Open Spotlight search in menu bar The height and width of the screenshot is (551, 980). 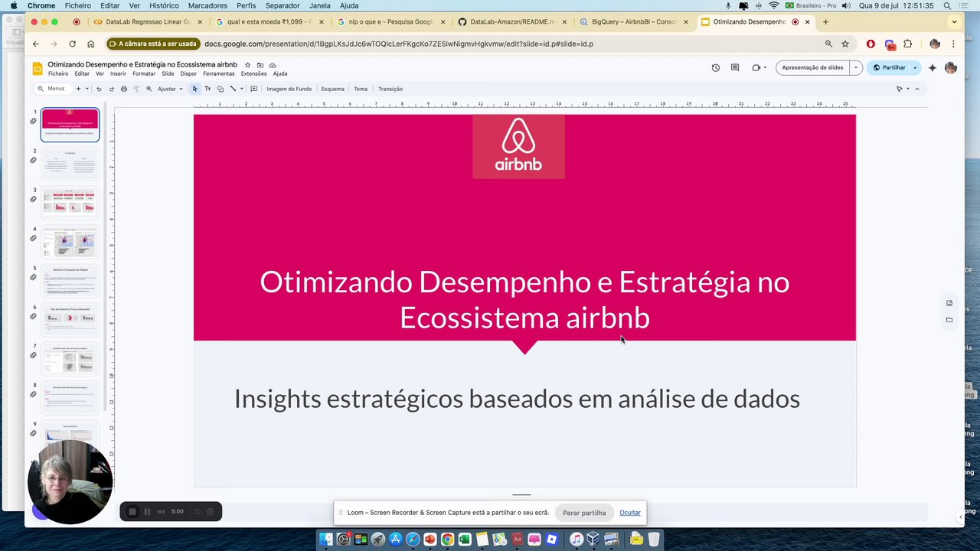947,5
